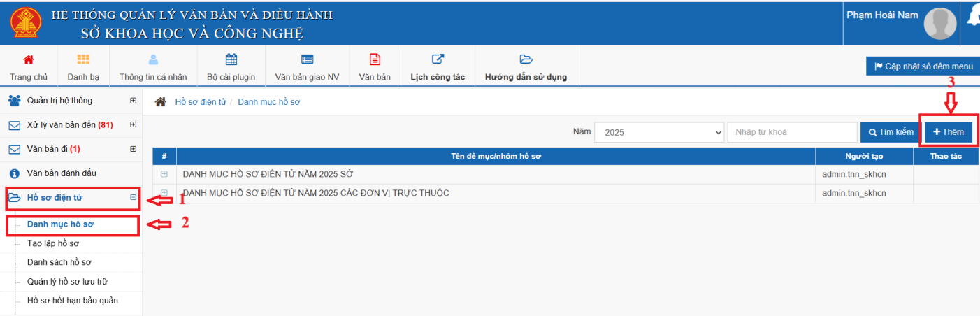Expand Xử lý văn bản đến section
The image size is (980, 316).
(133, 125)
